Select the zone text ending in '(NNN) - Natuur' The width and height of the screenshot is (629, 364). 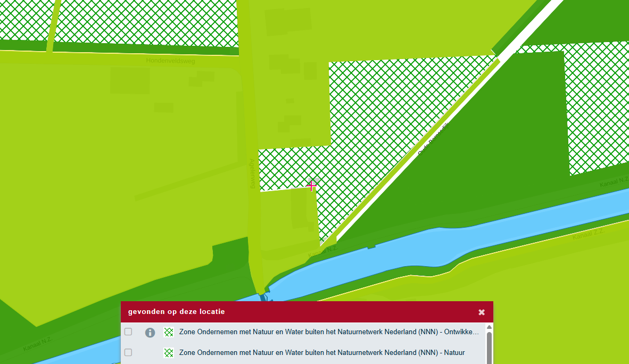click(322, 352)
